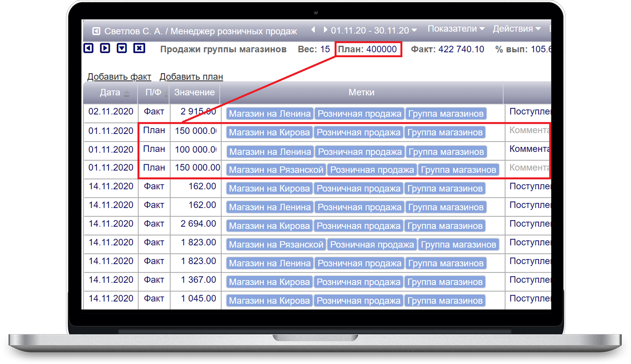Go to previous period with left arrow
Image resolution: width=631 pixels, height=364 pixels.
(x=313, y=30)
